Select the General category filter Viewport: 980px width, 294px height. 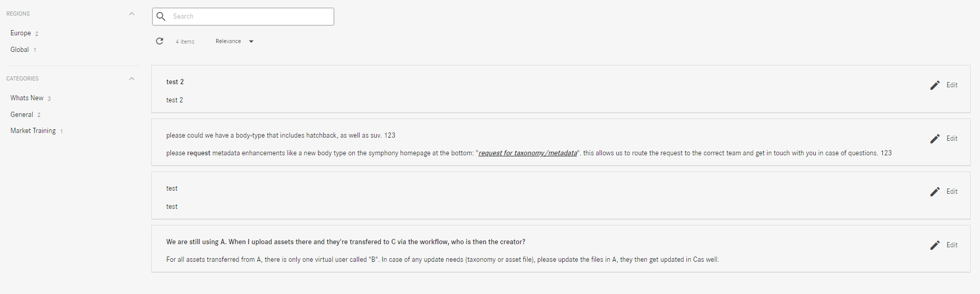[22, 115]
